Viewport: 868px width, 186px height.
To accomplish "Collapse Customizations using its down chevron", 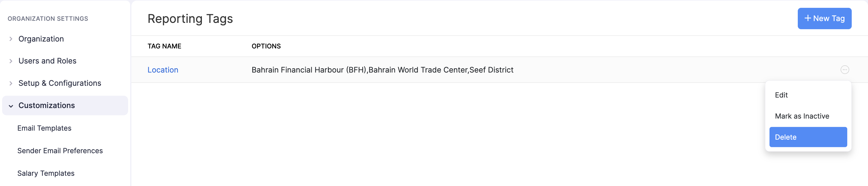I will click(11, 106).
